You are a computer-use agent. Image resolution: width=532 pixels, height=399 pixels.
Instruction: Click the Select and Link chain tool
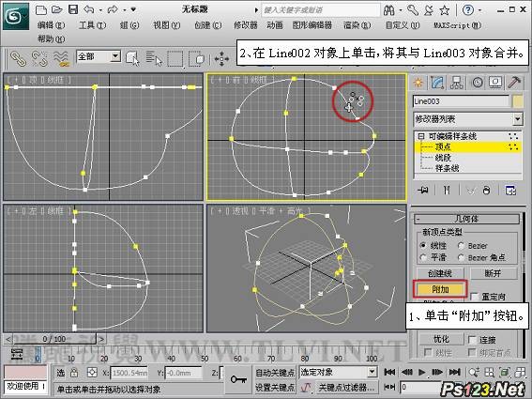[18, 58]
